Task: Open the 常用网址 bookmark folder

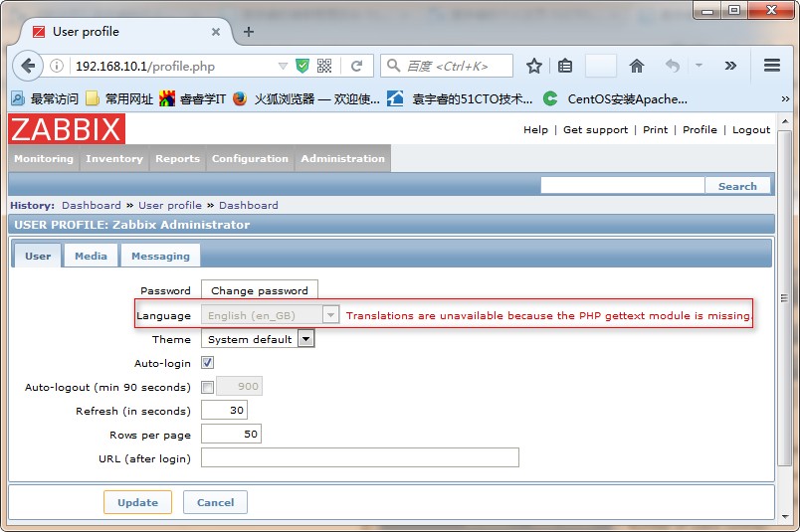Action: (119, 98)
